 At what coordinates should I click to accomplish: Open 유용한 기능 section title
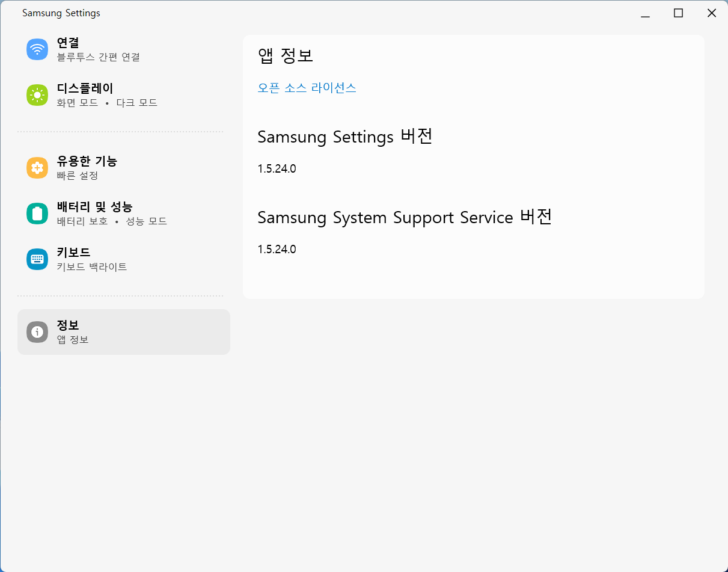(87, 161)
